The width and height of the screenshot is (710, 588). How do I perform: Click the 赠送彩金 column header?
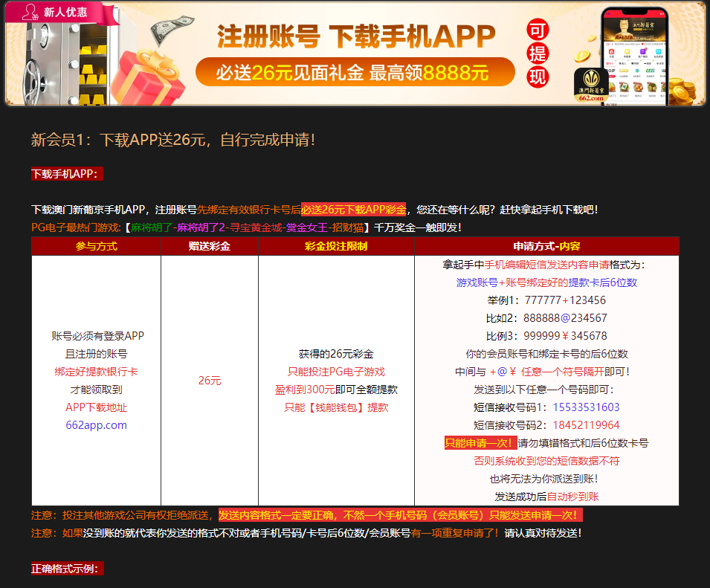click(x=210, y=246)
